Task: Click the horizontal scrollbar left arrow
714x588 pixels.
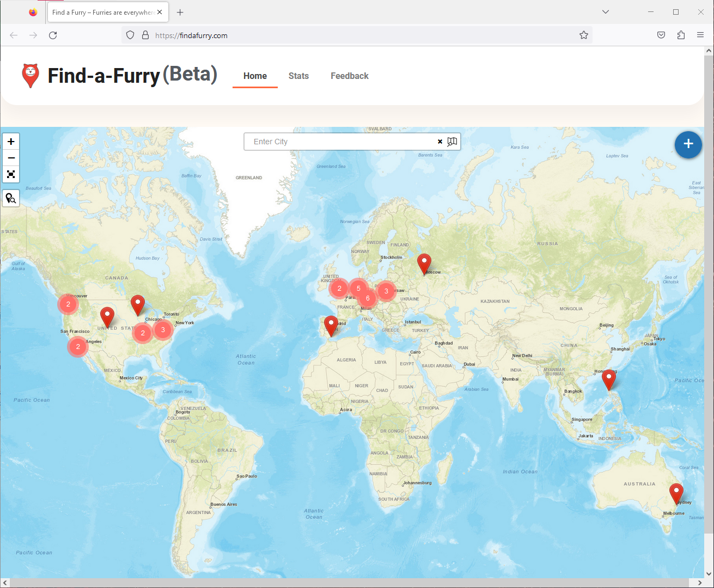Action: click(x=5, y=583)
